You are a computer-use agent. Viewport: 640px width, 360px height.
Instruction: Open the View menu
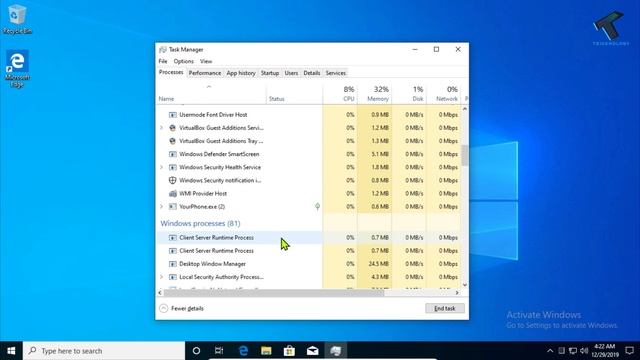(206, 61)
